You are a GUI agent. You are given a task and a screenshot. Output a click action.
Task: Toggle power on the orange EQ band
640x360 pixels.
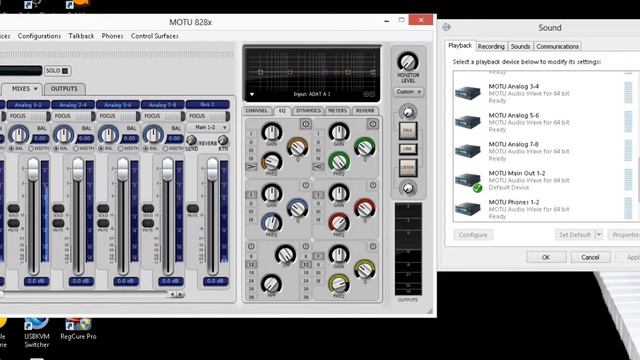click(x=305, y=124)
